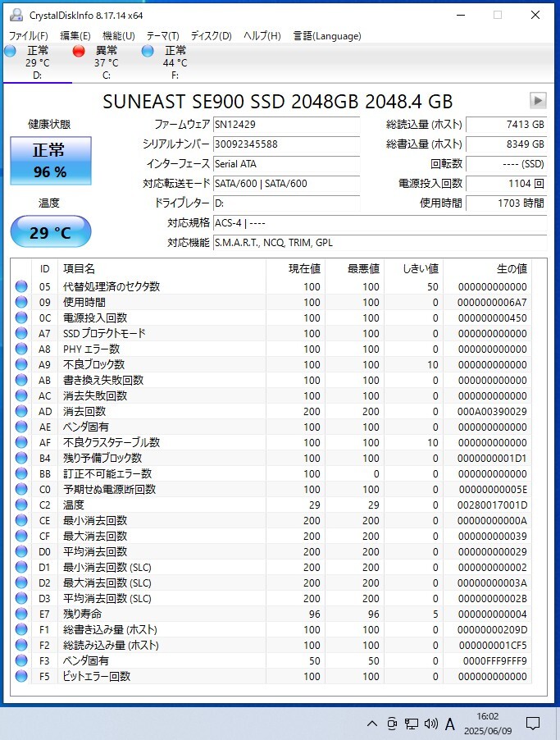Click the IME input mode 'A' indicator
This screenshot has width=560, height=740.
[x=450, y=724]
